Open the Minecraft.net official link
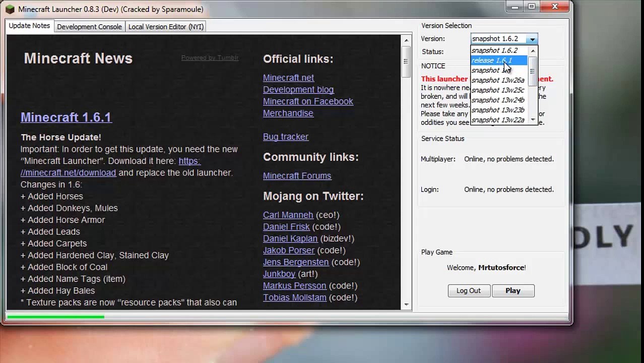644x363 pixels. click(288, 78)
